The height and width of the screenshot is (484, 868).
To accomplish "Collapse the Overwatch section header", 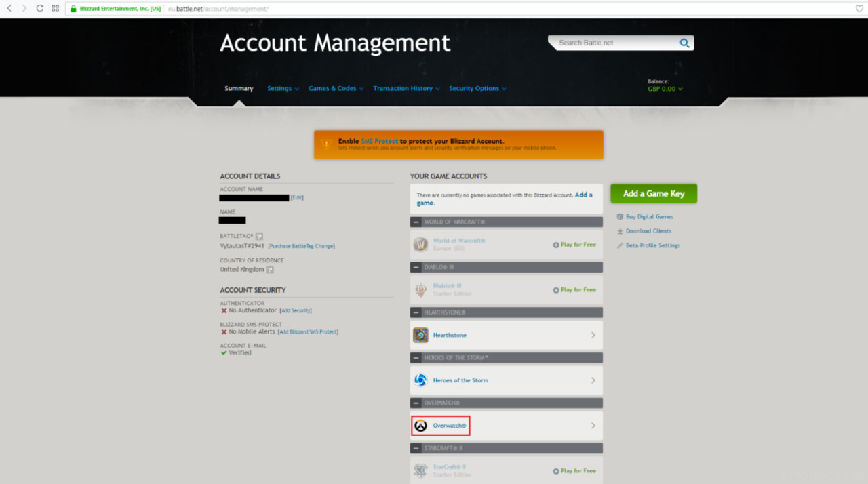I will (x=414, y=403).
